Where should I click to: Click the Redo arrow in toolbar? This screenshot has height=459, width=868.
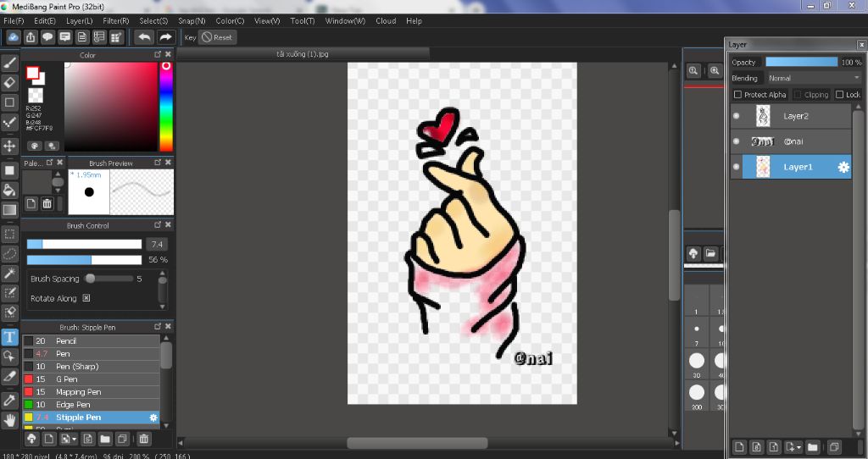tap(165, 37)
